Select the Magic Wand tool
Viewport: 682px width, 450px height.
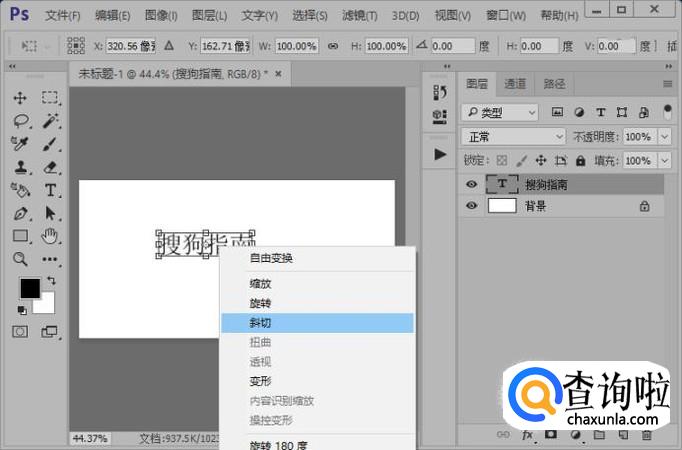[50, 121]
